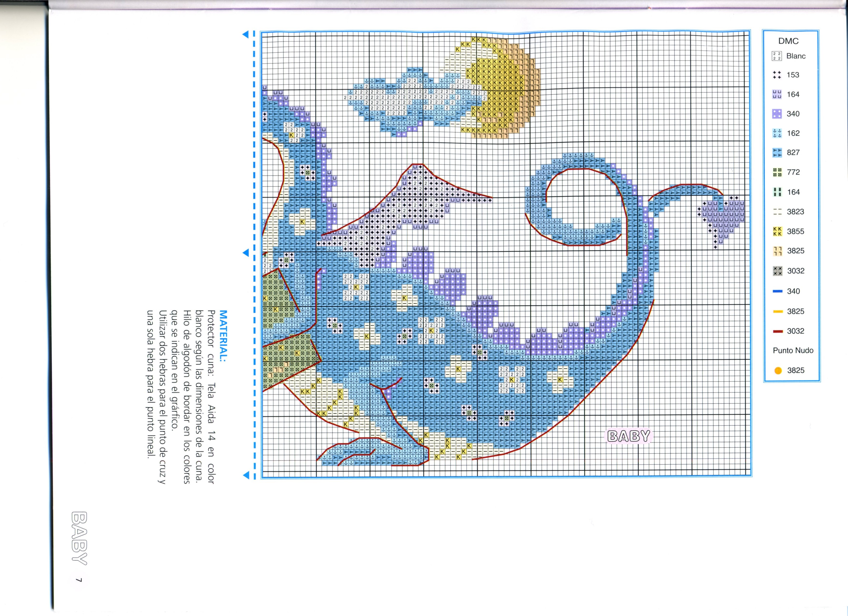
Task: Click the page number 7
Action: 79,580
